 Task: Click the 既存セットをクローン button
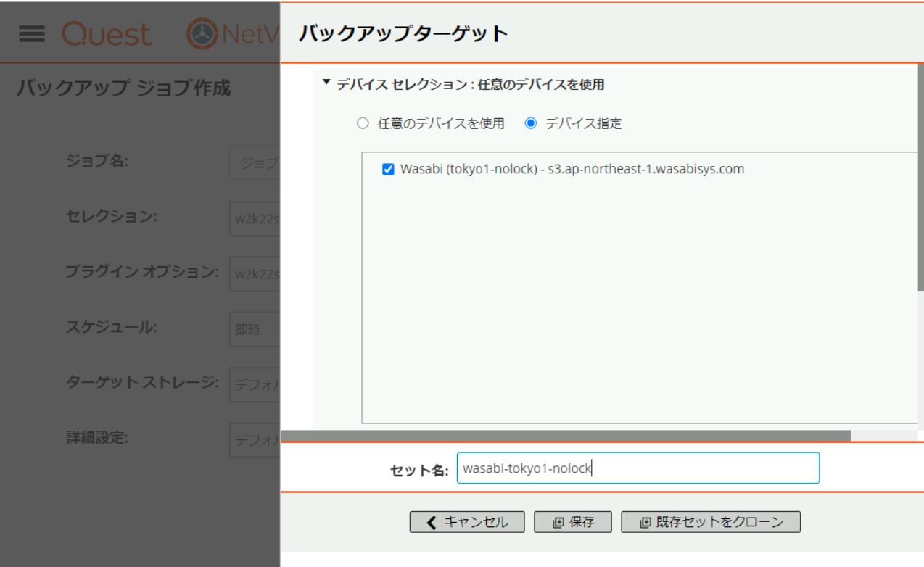[711, 522]
